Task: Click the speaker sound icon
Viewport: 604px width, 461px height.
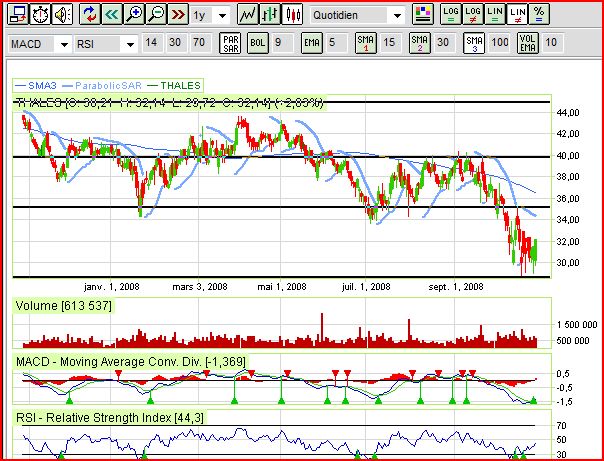Action: 62,15
